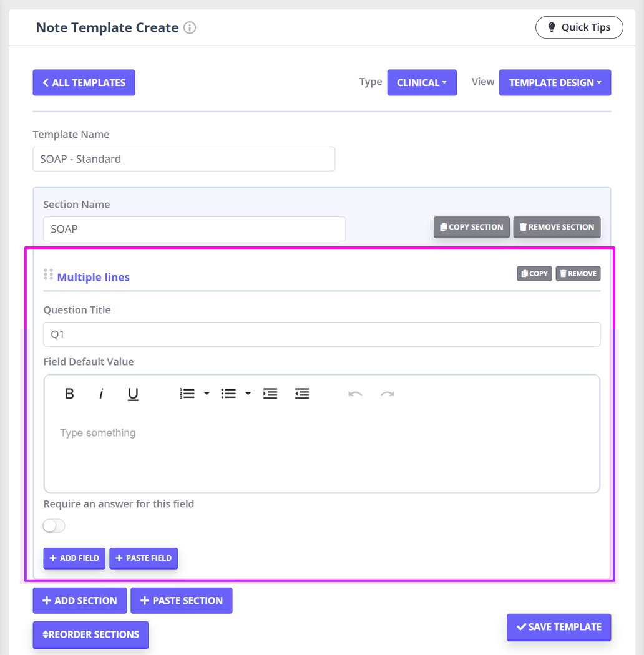Insert a bulleted list in the editor
644x655 pixels.
(x=228, y=393)
